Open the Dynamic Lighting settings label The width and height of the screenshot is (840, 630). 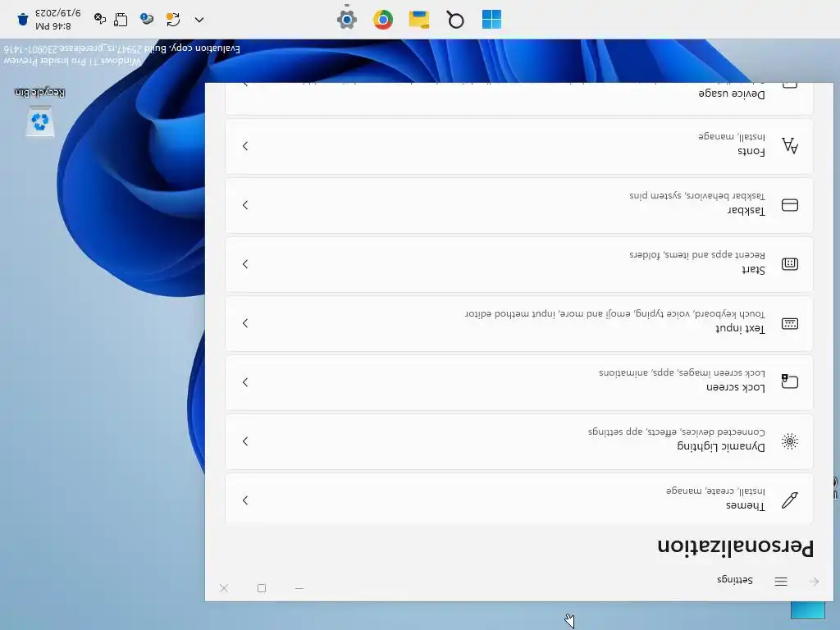[x=721, y=446]
